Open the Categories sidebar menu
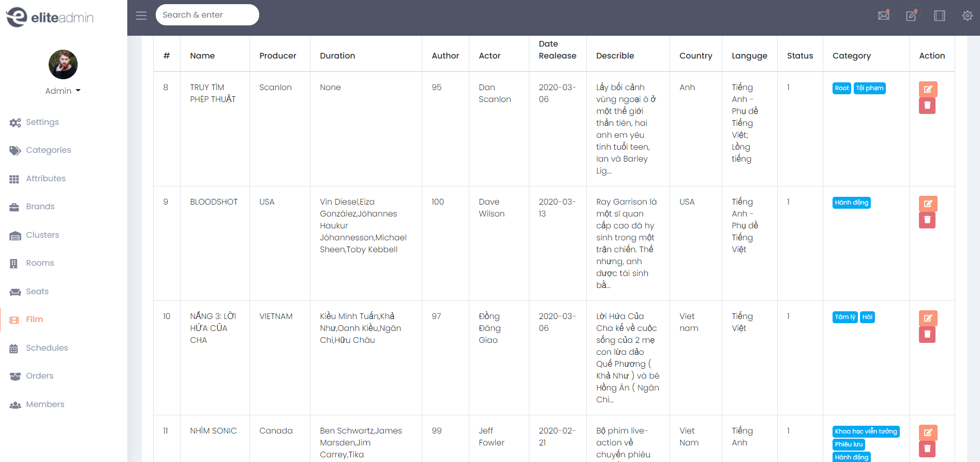 pyautogui.click(x=48, y=150)
